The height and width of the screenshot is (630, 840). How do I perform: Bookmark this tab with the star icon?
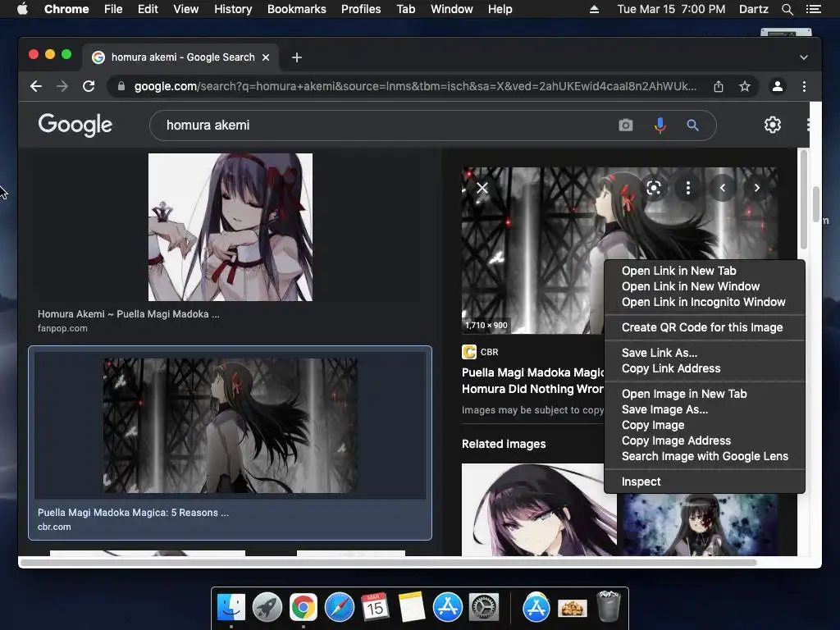[x=745, y=86]
